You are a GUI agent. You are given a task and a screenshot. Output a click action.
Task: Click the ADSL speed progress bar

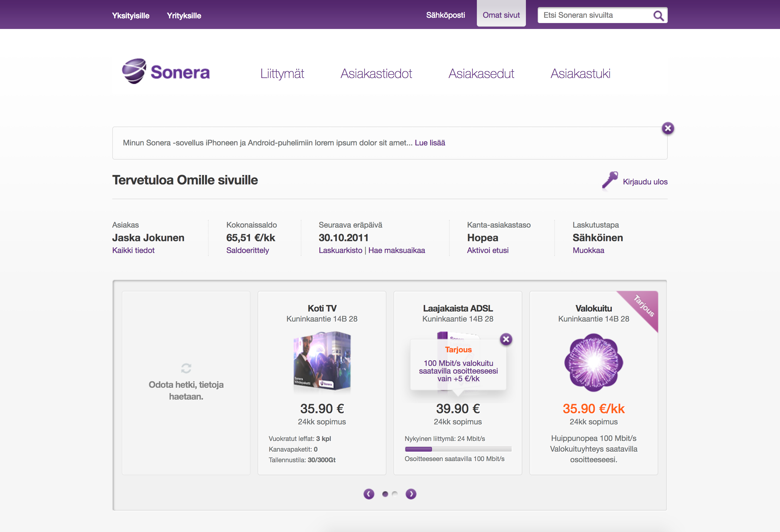(458, 449)
